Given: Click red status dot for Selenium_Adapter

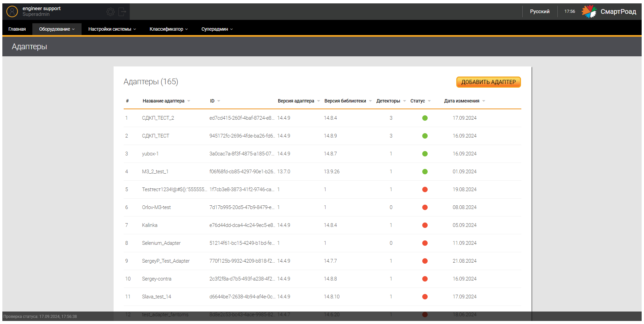Looking at the screenshot, I should pos(425,243).
